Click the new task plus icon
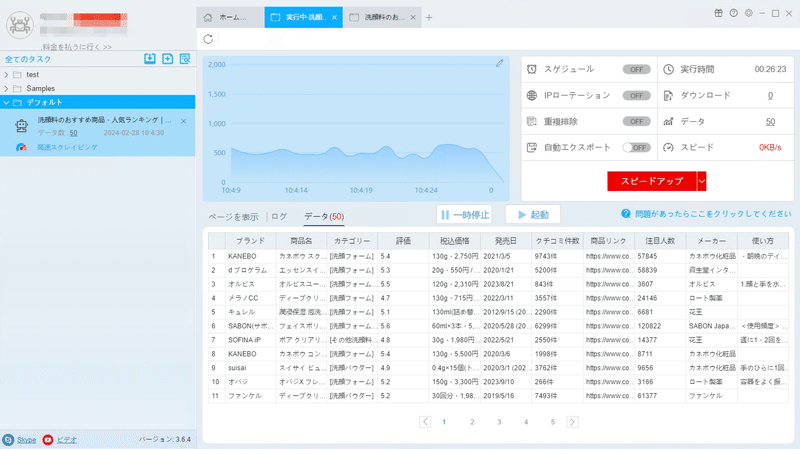 [167, 59]
